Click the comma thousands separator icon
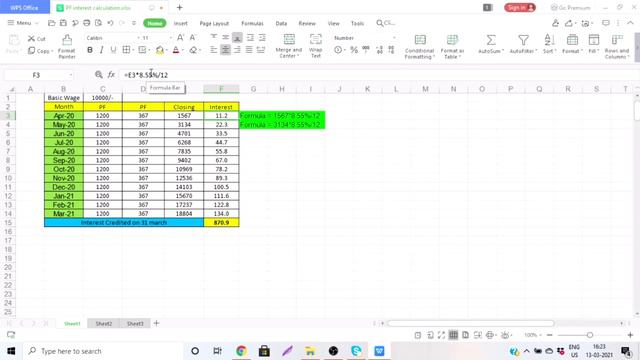The width and height of the screenshot is (640, 360). click(x=366, y=50)
